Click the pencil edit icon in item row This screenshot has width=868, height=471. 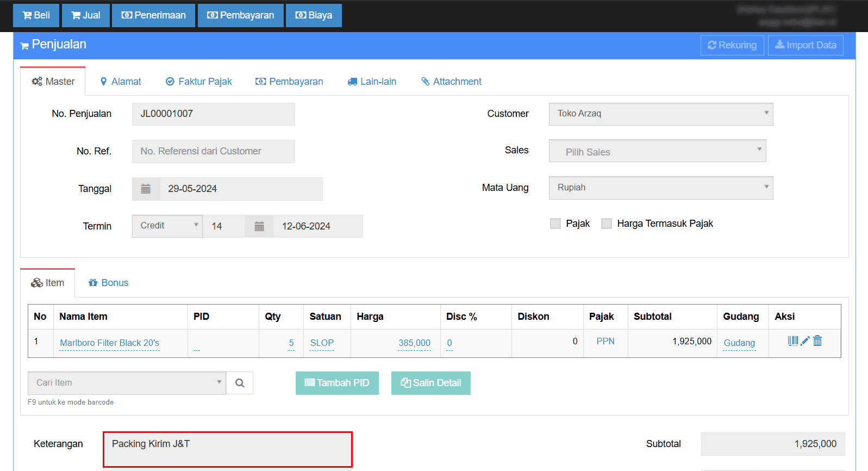point(805,341)
